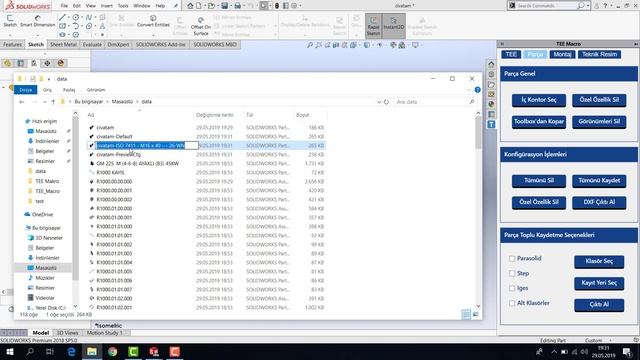This screenshot has width=640, height=360.
Task: Open the Teknik Resim tab in TEE Macro
Action: click(x=599, y=54)
